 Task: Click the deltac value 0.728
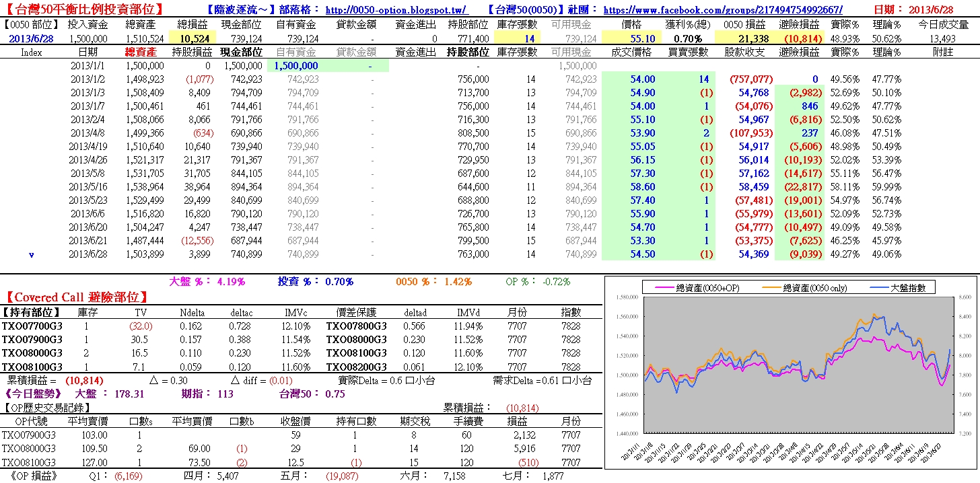241,326
